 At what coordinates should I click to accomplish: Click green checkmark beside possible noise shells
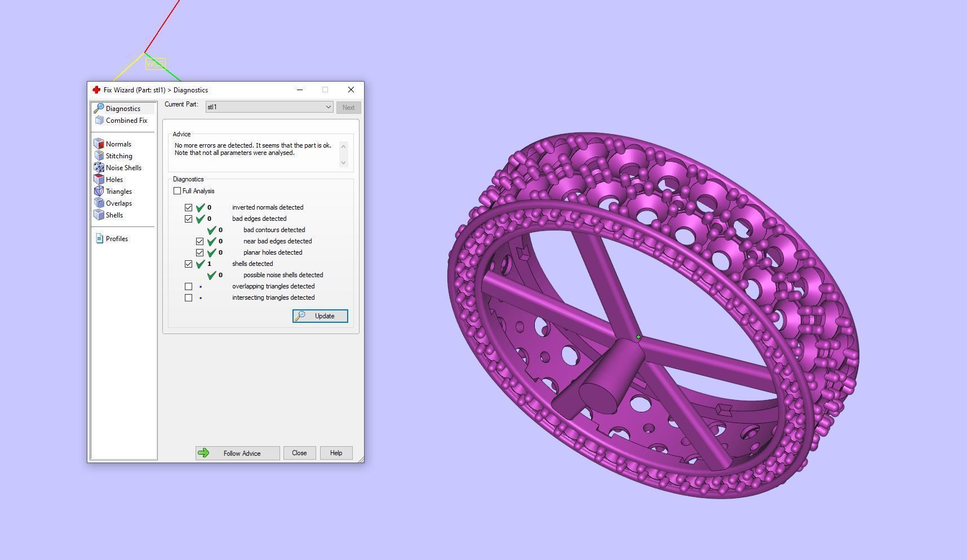[x=211, y=275]
